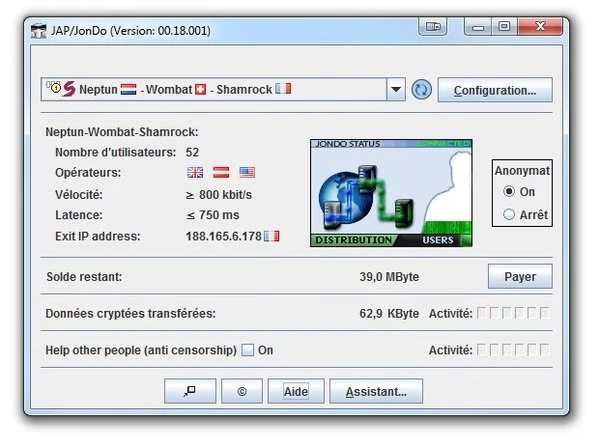Click the DISTRIBUTION label in status graphic

[x=353, y=240]
